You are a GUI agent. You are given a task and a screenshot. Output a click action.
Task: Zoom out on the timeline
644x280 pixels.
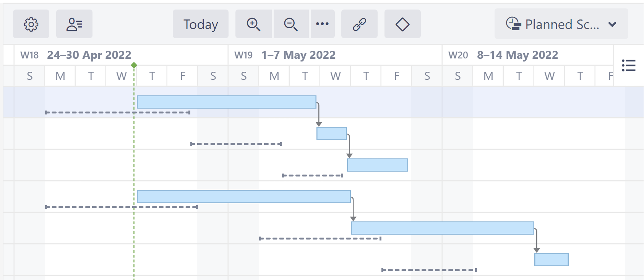[290, 24]
